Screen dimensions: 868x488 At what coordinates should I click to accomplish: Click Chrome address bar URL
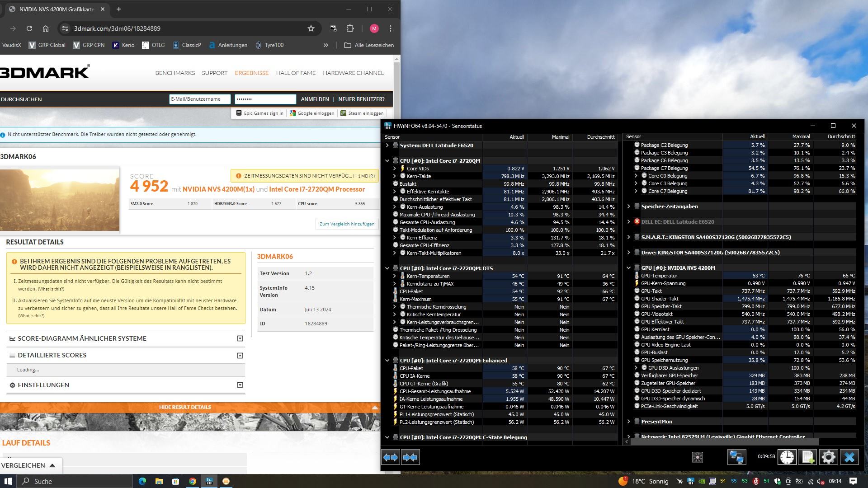click(x=117, y=28)
